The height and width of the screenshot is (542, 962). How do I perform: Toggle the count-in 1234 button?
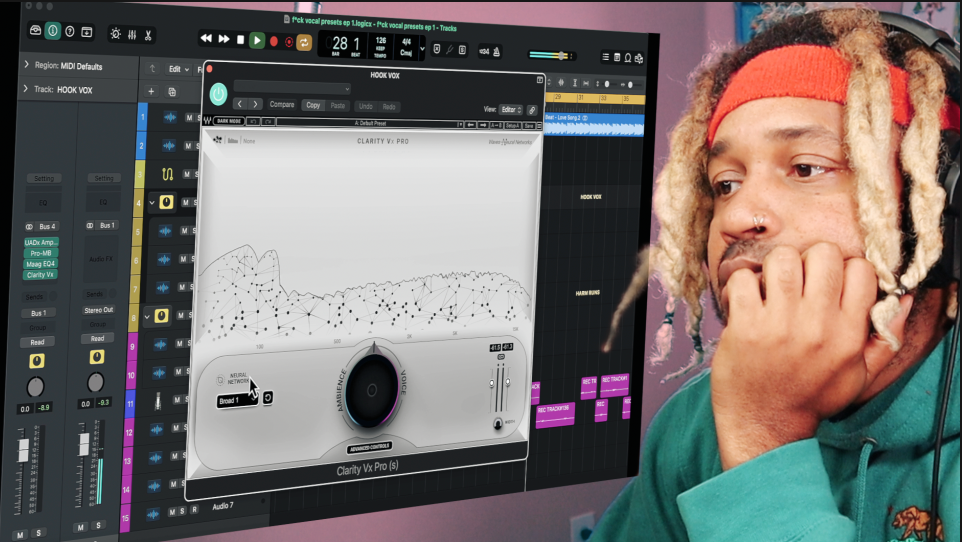[x=484, y=52]
